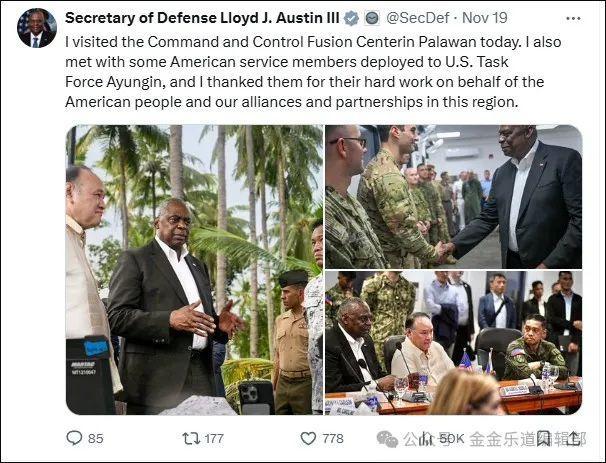Click the retweet arrows icon
This screenshot has width=606, height=463.
click(191, 438)
